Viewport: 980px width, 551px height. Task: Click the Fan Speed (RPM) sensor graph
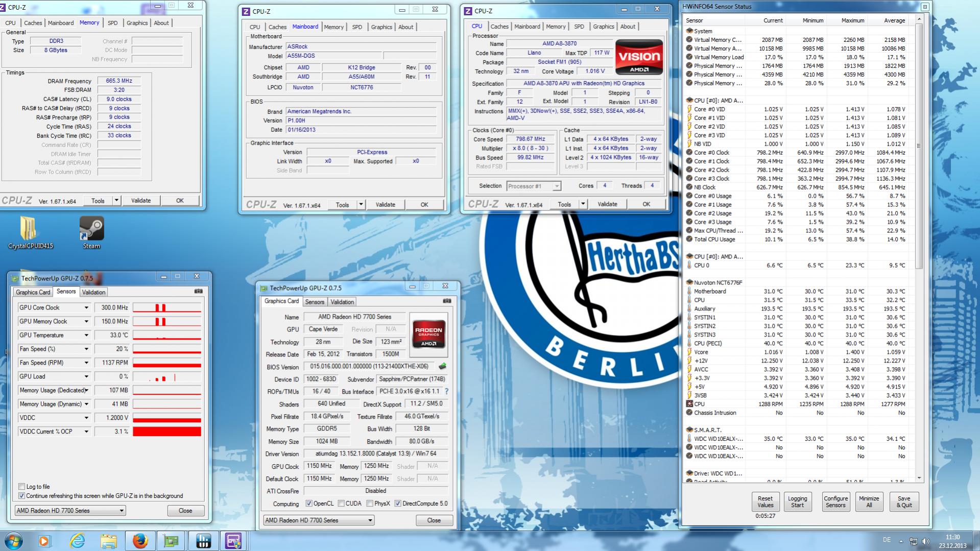tap(167, 363)
